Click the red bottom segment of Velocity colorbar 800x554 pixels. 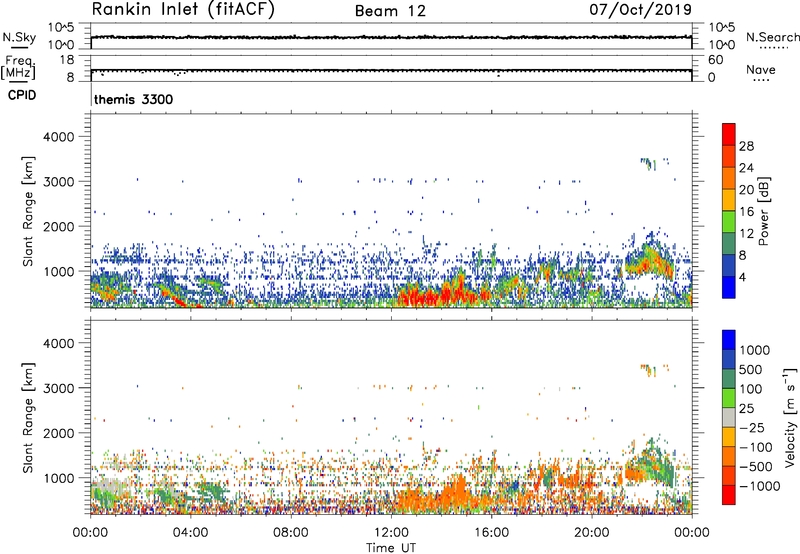[x=729, y=495]
